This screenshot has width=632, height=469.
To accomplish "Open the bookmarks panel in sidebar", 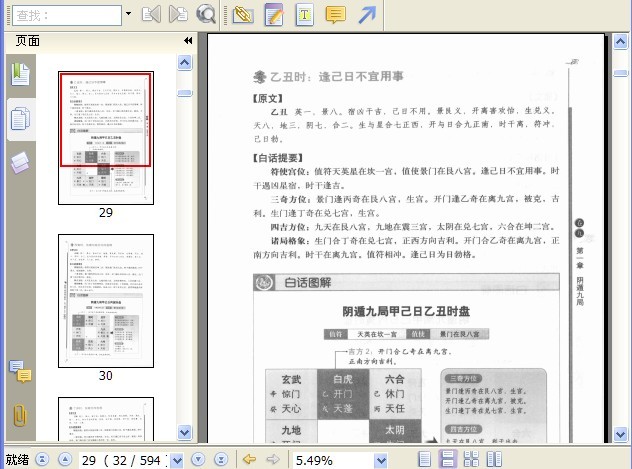I will (x=20, y=74).
